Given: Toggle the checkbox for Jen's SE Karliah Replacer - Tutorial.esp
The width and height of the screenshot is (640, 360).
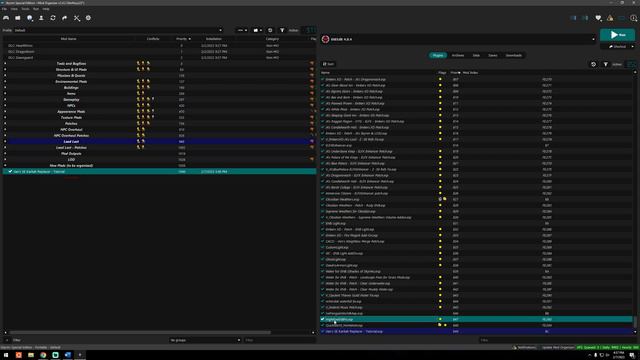Looking at the screenshot, I should (322, 331).
